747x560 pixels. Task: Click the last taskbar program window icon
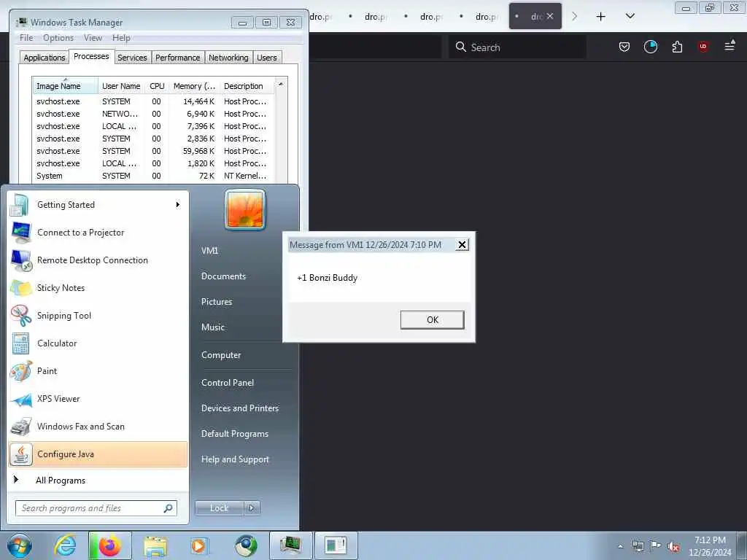click(336, 545)
